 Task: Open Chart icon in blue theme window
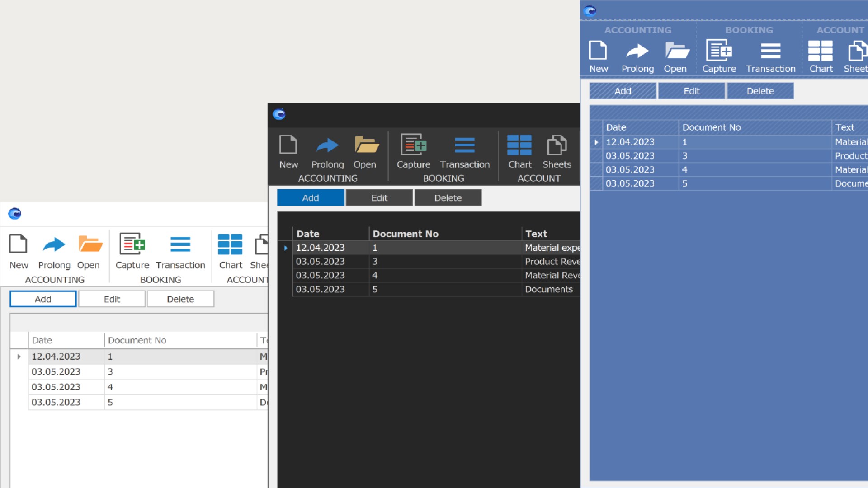pos(821,50)
